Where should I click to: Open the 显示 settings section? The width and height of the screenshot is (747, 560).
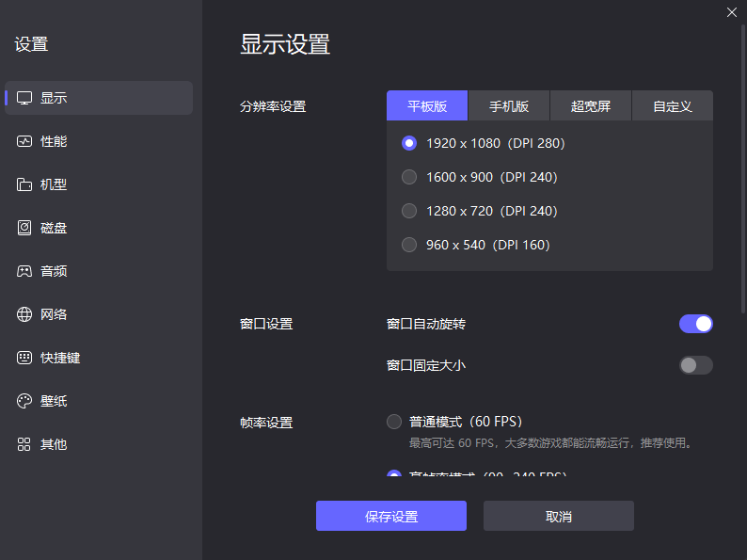click(99, 98)
